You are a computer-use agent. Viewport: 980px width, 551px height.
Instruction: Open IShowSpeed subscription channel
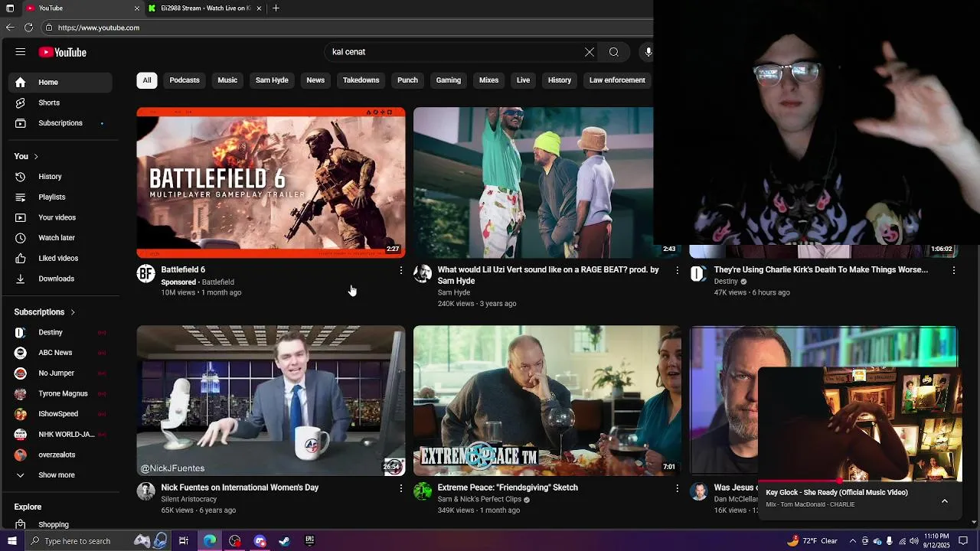(60, 414)
